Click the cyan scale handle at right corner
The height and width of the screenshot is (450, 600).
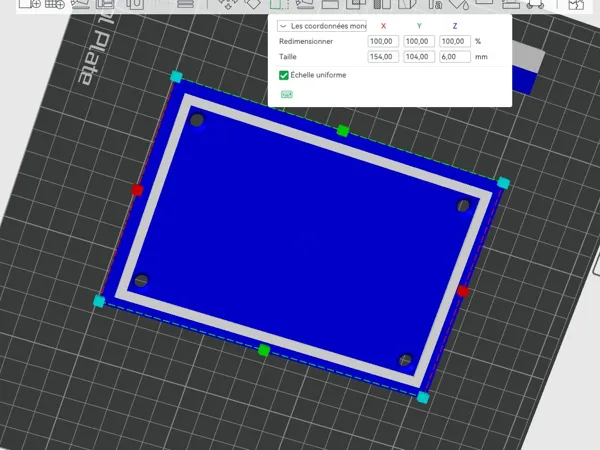click(x=504, y=183)
